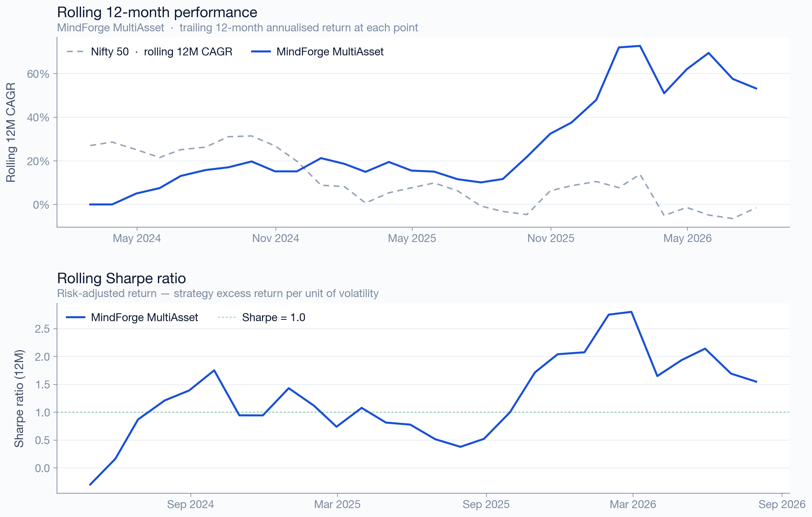Click the blue line swatch in top chart legend
Viewport: 812px width, 517px height.
click(x=261, y=52)
